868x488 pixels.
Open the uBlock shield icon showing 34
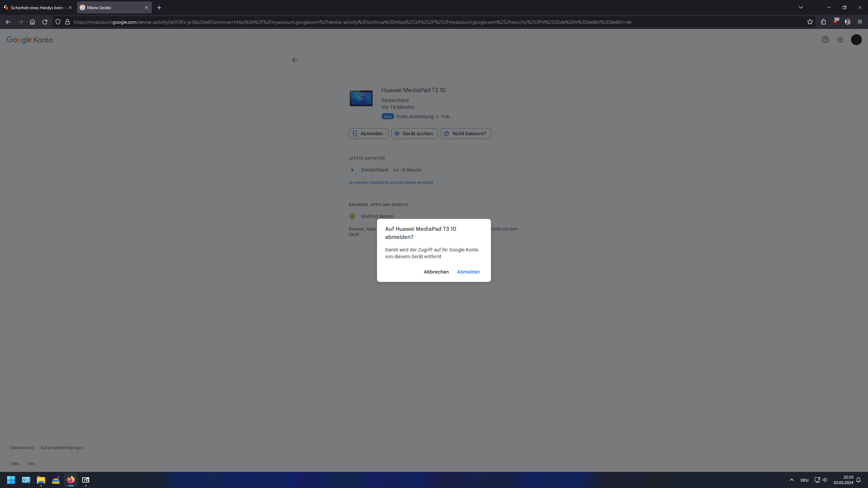835,22
